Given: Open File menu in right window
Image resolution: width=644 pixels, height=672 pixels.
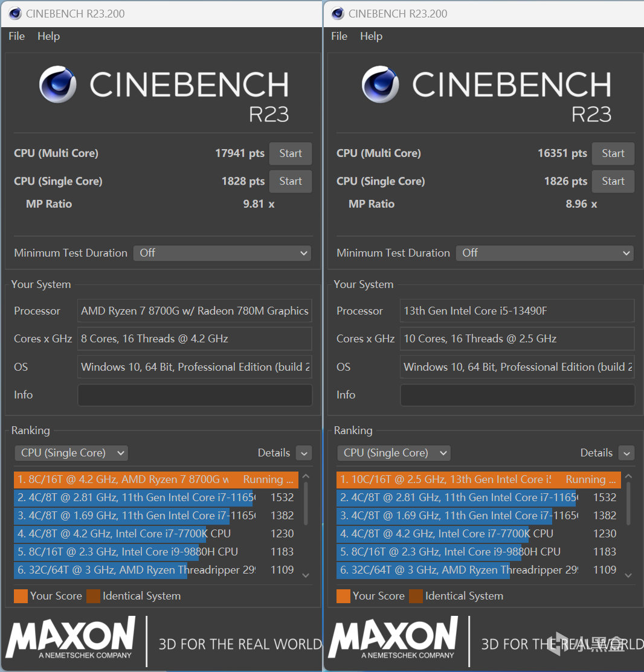Looking at the screenshot, I should (x=339, y=36).
